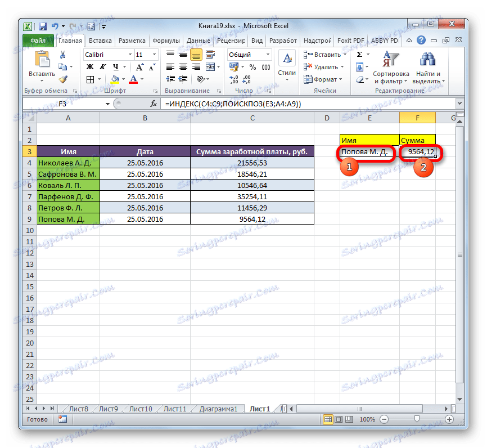487x448 pixels.
Task: Click the Fill color bucket icon
Action: (115, 79)
